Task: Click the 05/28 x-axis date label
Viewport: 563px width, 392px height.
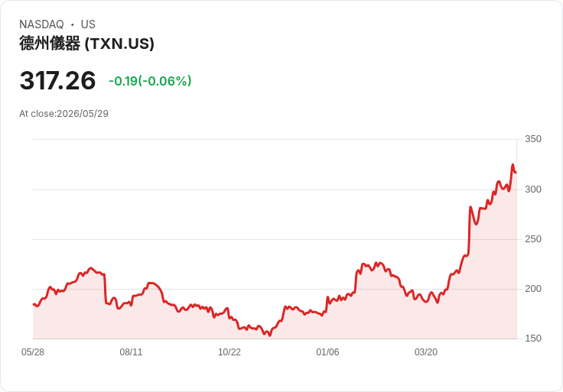Action: click(x=33, y=352)
